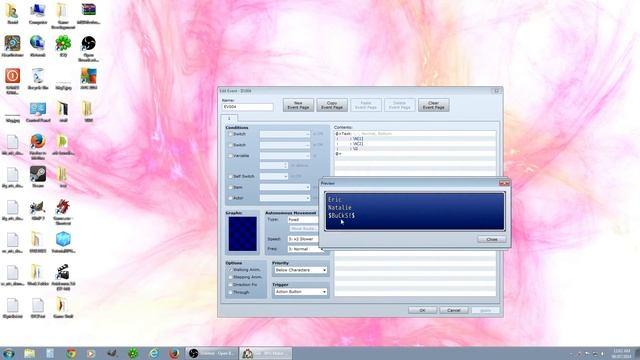Toggle the Direction Fix option
The width and height of the screenshot is (640, 360).
[230, 284]
